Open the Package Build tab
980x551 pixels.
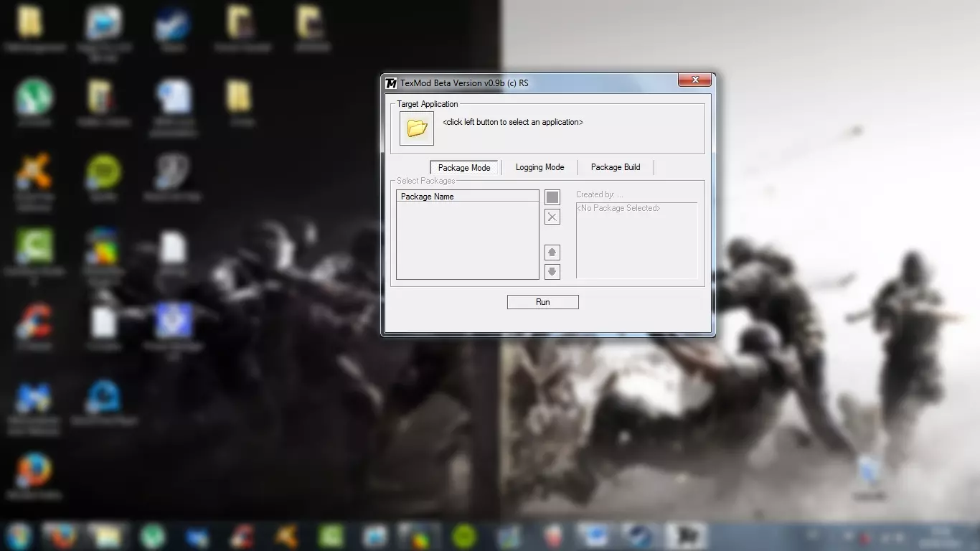click(x=616, y=167)
